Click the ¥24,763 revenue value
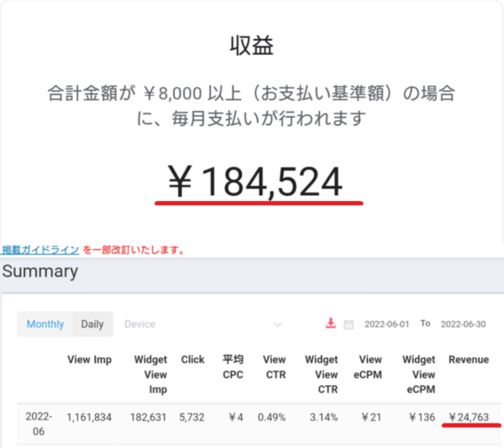Screen dimensions: 504x448 click(x=470, y=415)
